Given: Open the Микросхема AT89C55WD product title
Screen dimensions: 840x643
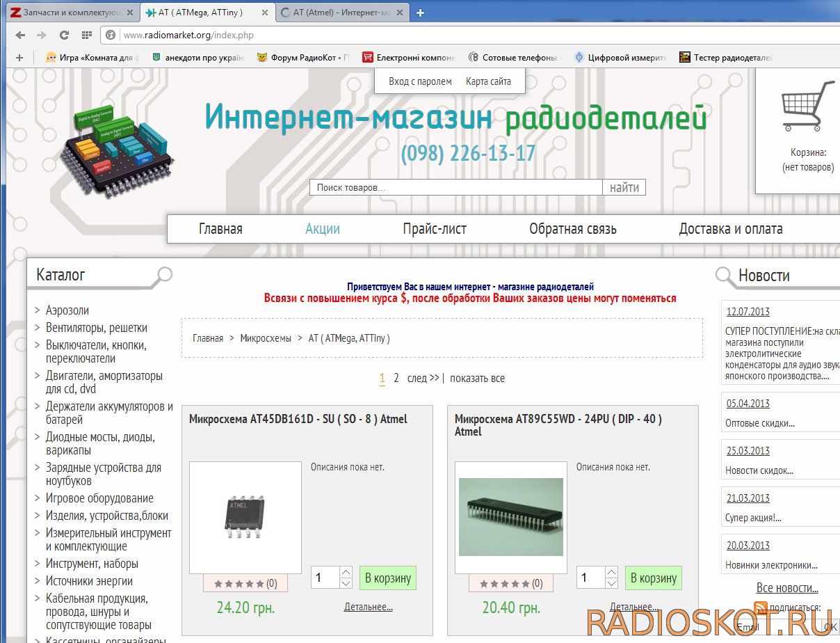Looking at the screenshot, I should (558, 425).
